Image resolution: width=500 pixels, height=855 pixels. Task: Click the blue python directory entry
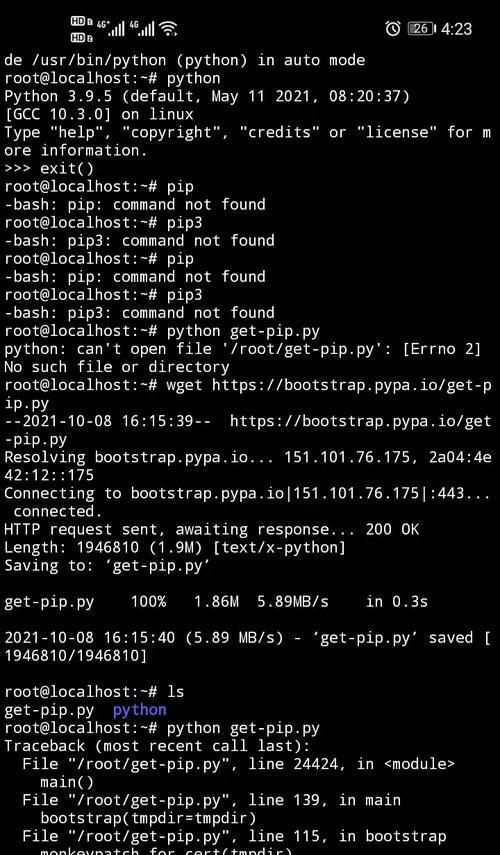click(140, 710)
